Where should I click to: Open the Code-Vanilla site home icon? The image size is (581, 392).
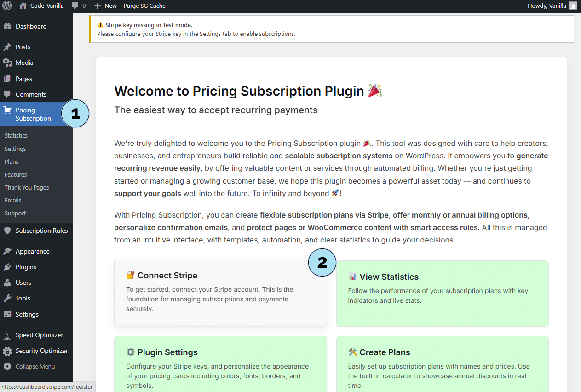tap(23, 6)
